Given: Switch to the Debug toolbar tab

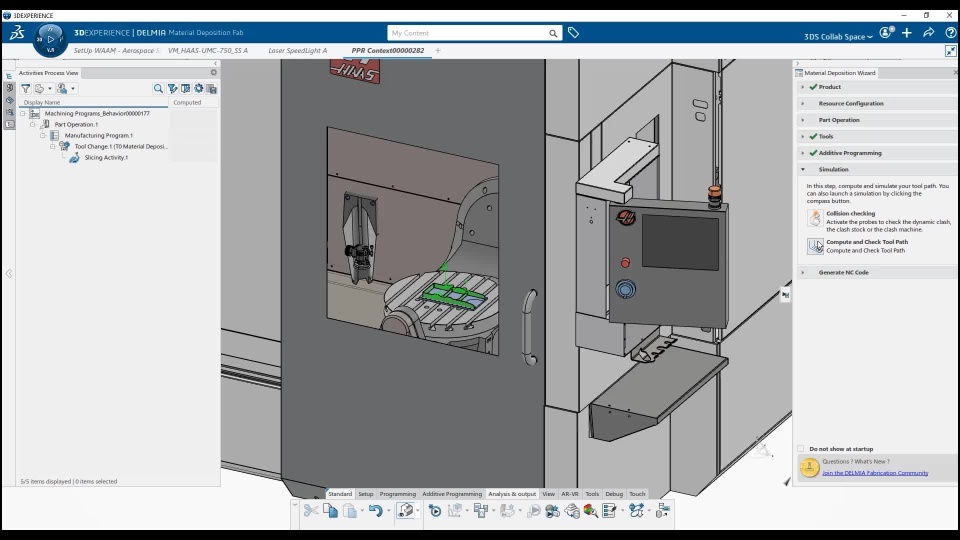Looking at the screenshot, I should [613, 494].
